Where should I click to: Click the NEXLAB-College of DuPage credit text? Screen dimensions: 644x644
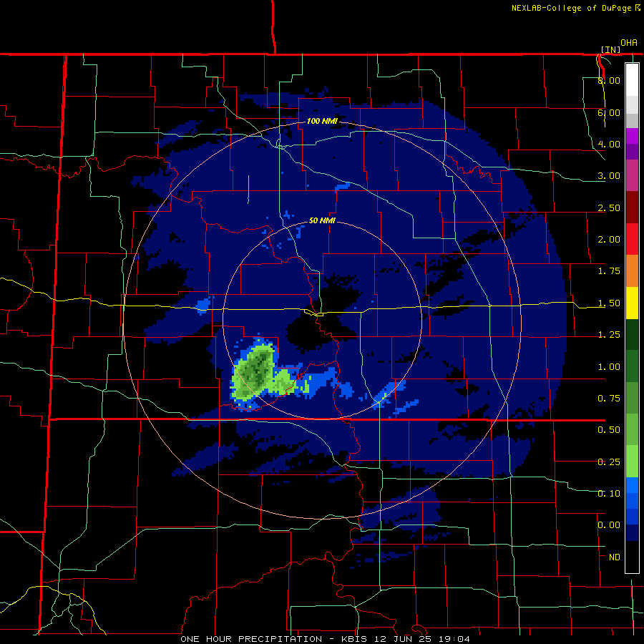click(x=572, y=8)
